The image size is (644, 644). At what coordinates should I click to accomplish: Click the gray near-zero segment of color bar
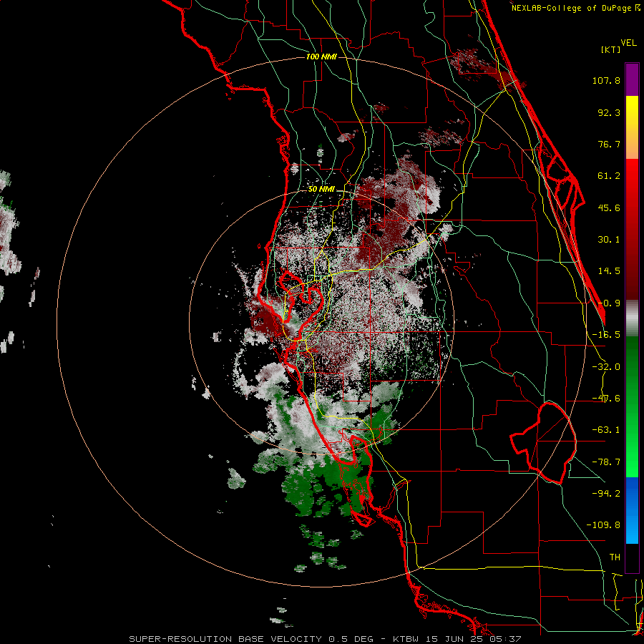point(632,318)
